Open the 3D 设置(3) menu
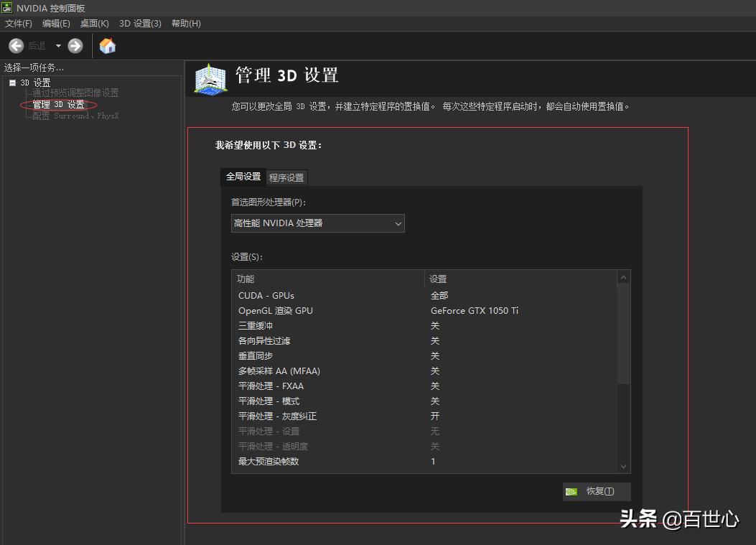Viewport: 756px width, 545px height. pyautogui.click(x=141, y=23)
